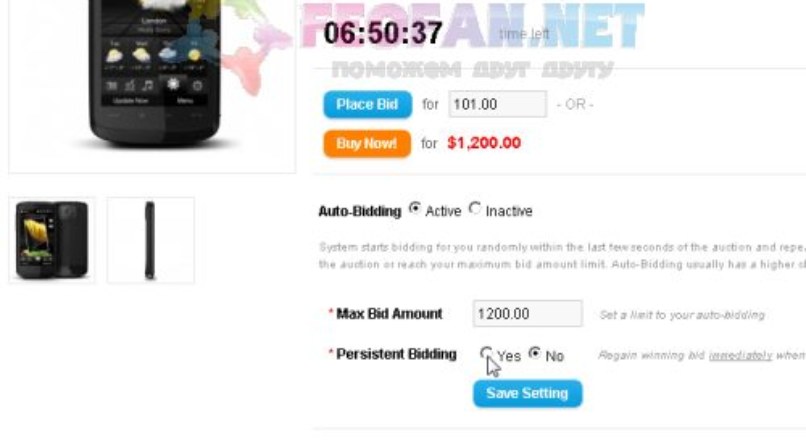
Task: Choose Yes for Persistent Bidding
Action: pos(485,353)
